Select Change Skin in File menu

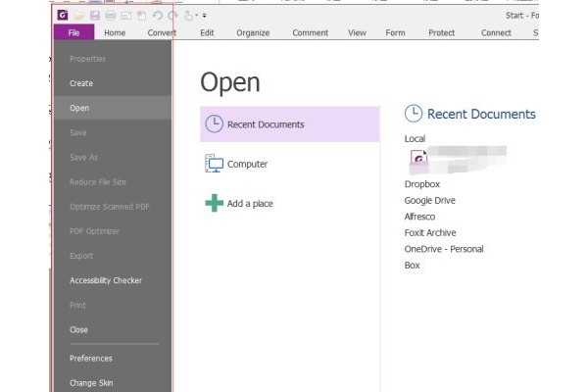113,382
